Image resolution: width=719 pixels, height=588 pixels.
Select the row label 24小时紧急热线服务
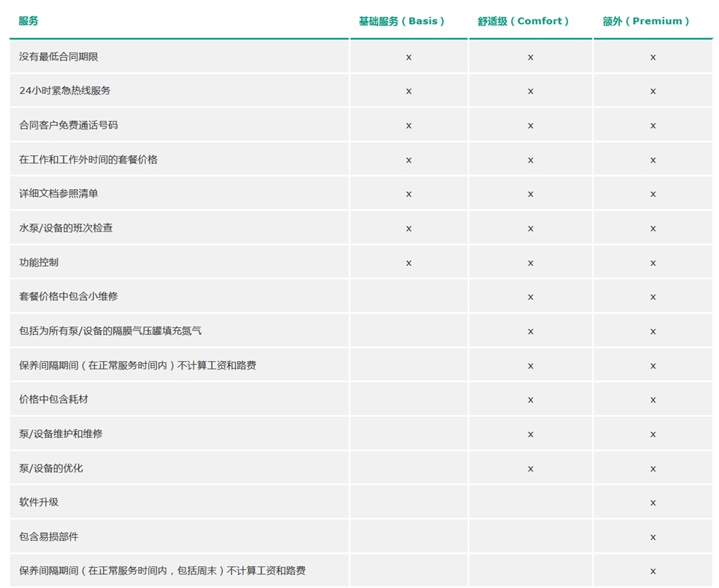coord(65,91)
